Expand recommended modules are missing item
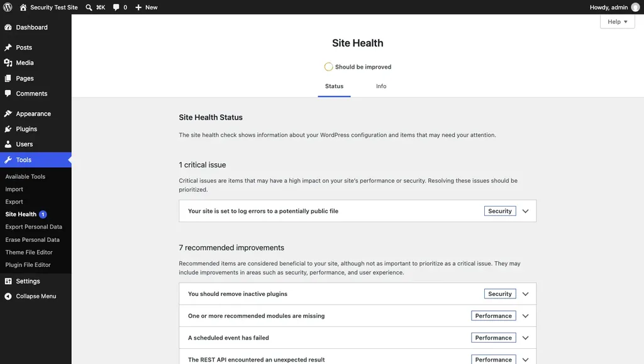Screen dimensions: 644x364 point(525,316)
